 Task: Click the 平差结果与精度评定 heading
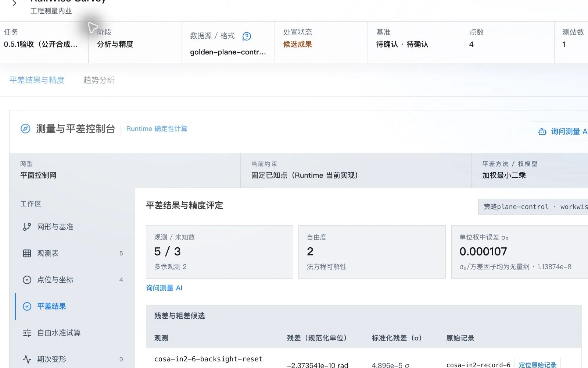(x=184, y=205)
